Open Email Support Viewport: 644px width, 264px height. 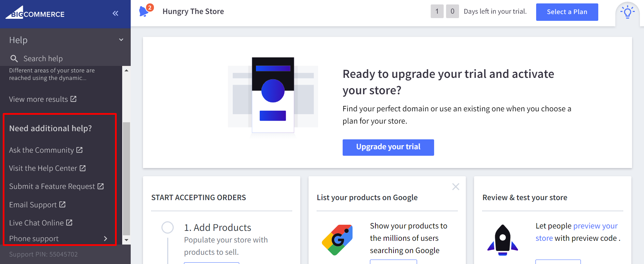tap(37, 205)
